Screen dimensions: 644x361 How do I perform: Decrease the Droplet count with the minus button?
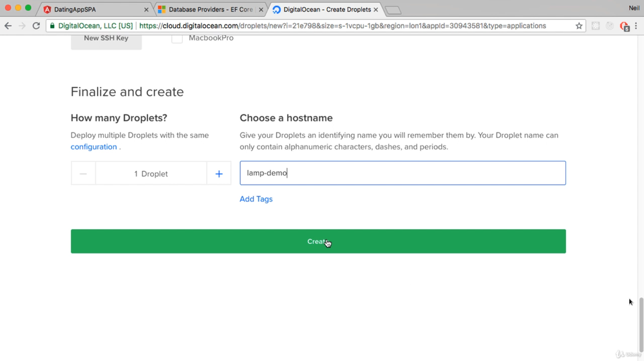(83, 174)
